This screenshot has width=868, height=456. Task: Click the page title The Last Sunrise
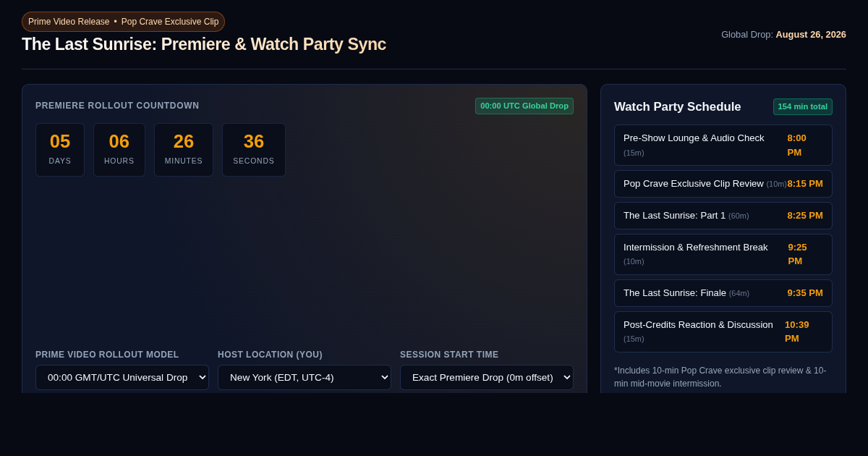pos(204,44)
